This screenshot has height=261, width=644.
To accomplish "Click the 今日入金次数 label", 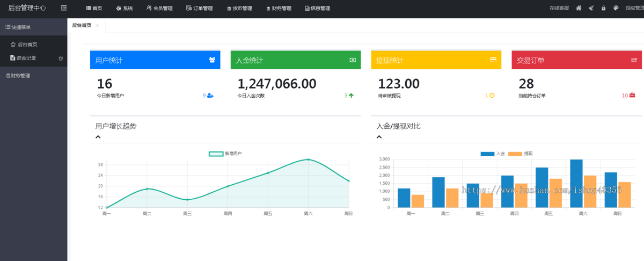I will coord(251,96).
